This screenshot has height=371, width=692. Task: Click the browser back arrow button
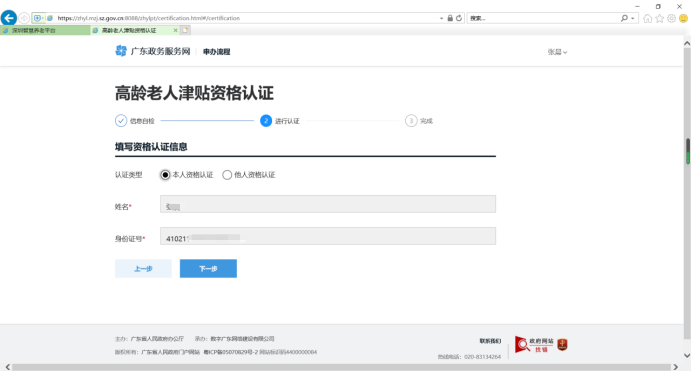tap(9, 18)
